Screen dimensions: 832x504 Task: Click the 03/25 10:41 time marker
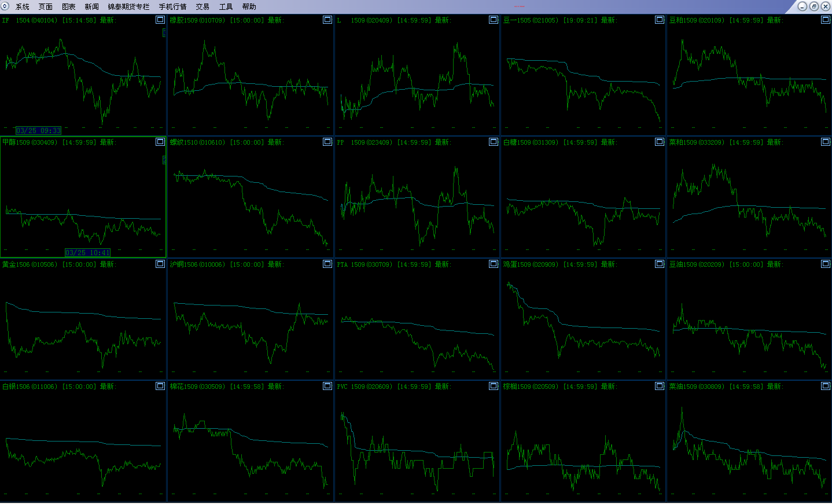[x=87, y=253]
